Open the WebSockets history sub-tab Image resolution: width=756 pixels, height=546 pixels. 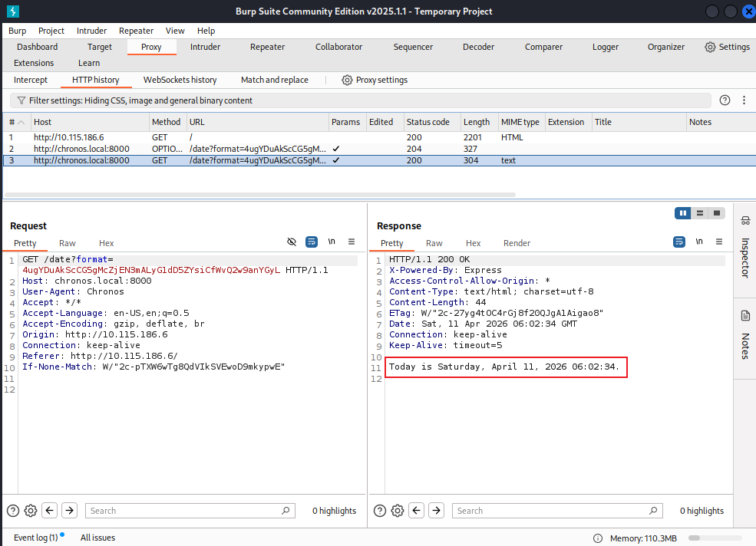[180, 80]
